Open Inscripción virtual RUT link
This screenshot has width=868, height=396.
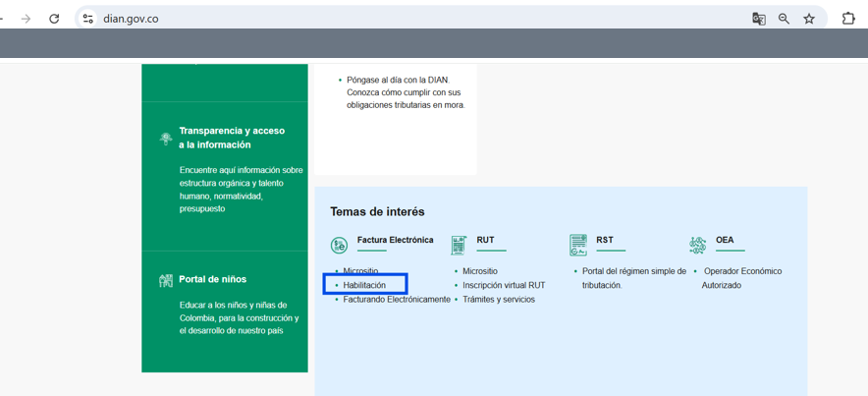(504, 285)
